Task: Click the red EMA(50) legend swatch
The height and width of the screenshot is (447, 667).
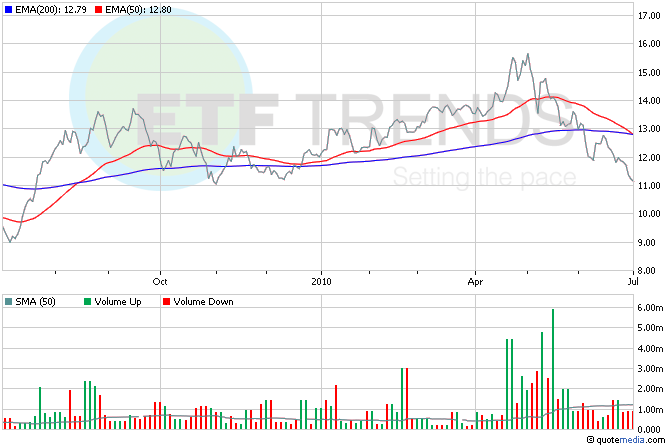Action: (98, 9)
